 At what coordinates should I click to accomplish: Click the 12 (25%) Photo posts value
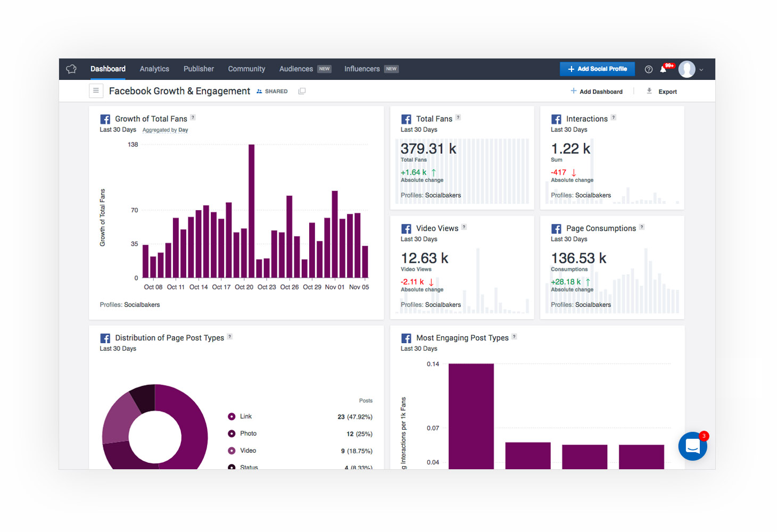(359, 434)
